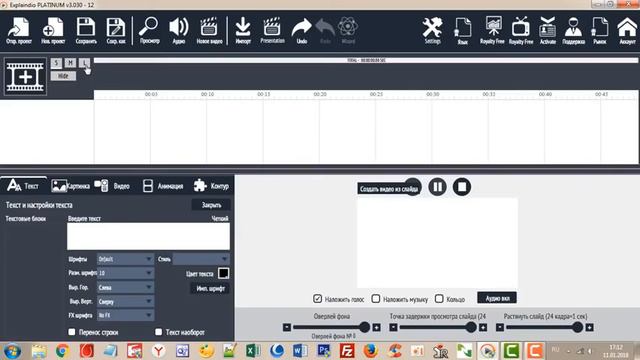Stop the slide preview playback
The height and width of the screenshot is (360, 640).
[462, 187]
